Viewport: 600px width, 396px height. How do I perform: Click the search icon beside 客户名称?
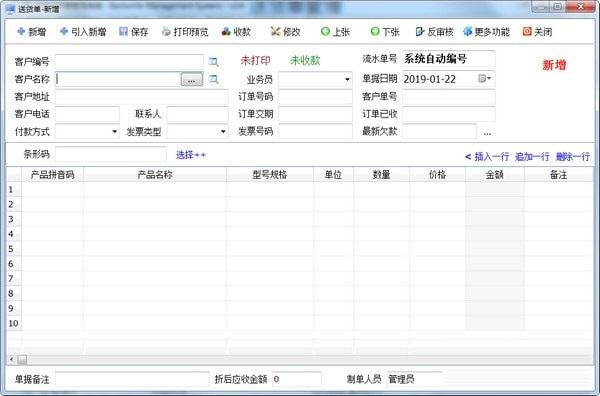(x=214, y=79)
